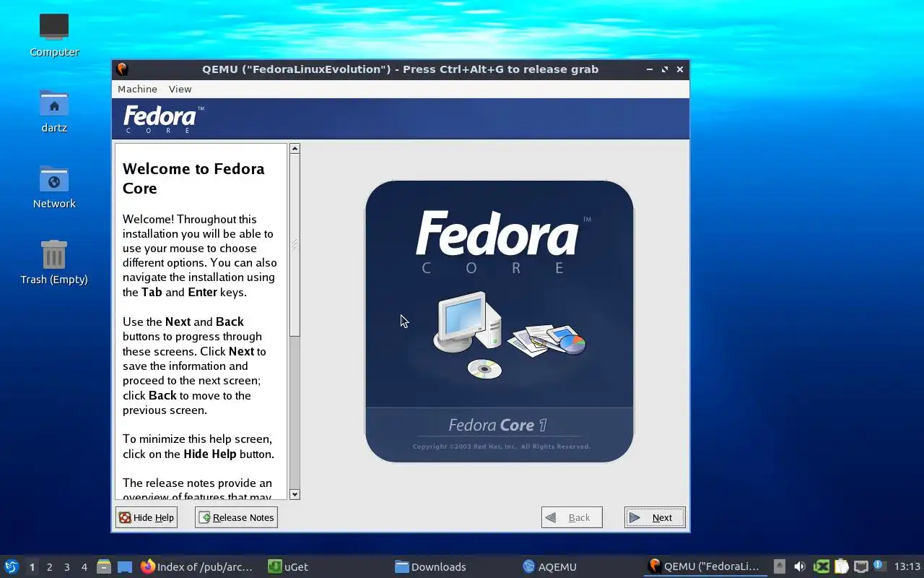Open the start menu launcher icon
Viewport: 924px width, 578px height.
[12, 566]
